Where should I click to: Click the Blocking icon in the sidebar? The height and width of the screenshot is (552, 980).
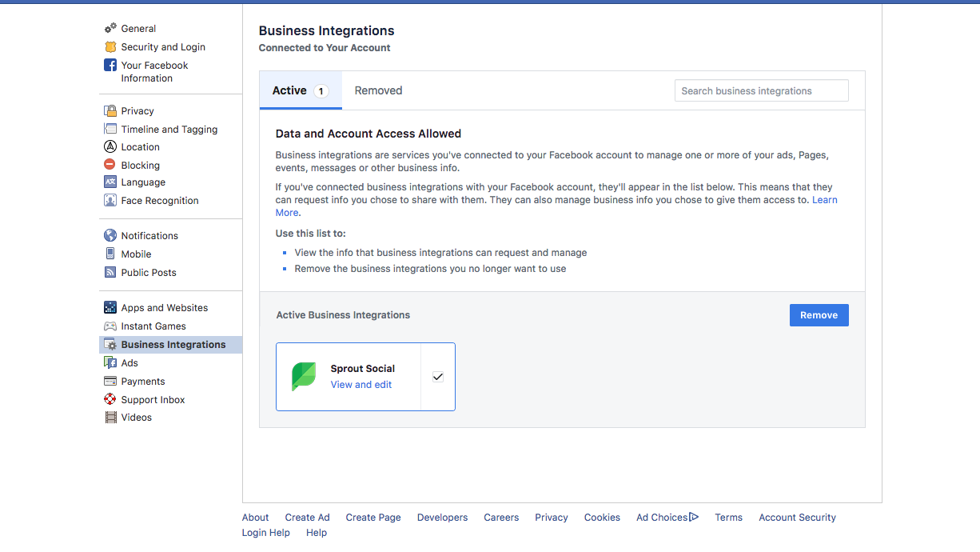pyautogui.click(x=110, y=165)
